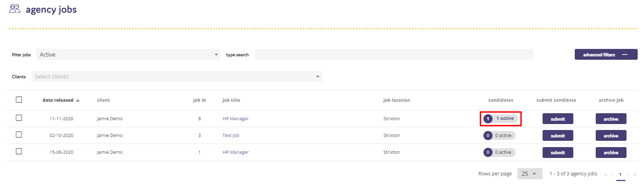Screen dimensions: 644x188
Task: Open the rows per page 25 dropdown
Action: point(530,174)
